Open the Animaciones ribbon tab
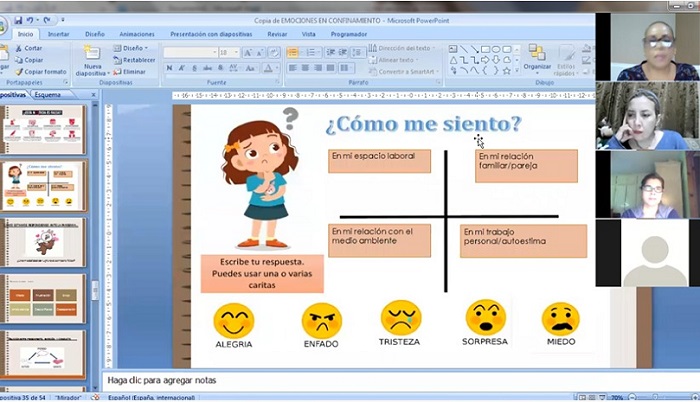Screen dimensions: 700x402 tap(136, 33)
